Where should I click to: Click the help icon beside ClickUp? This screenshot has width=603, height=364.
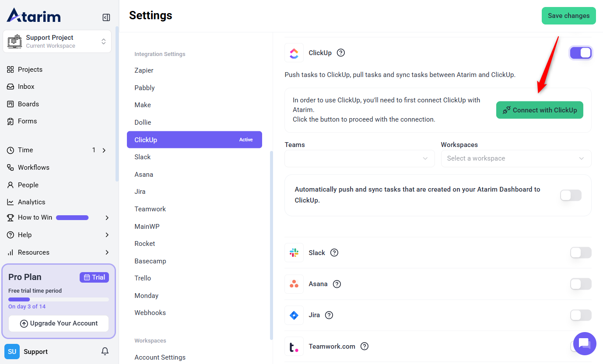tap(341, 53)
